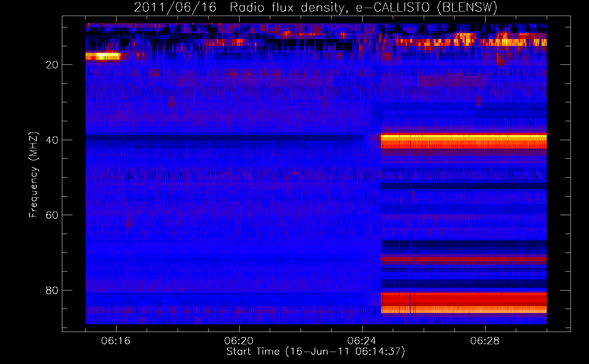Click the 'Start Time (16-Jun-11 06:14:37)' label
Screen dimensions: 589x364
pyautogui.click(x=316, y=352)
